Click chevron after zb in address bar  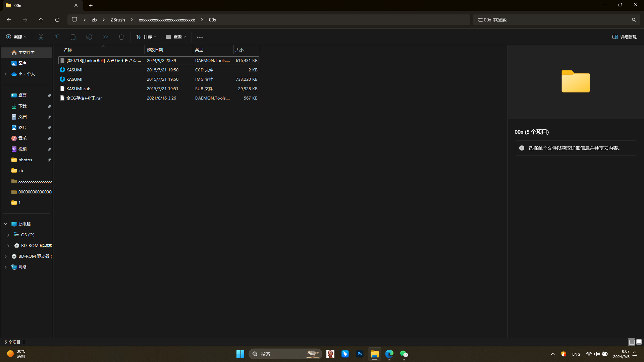(x=104, y=20)
